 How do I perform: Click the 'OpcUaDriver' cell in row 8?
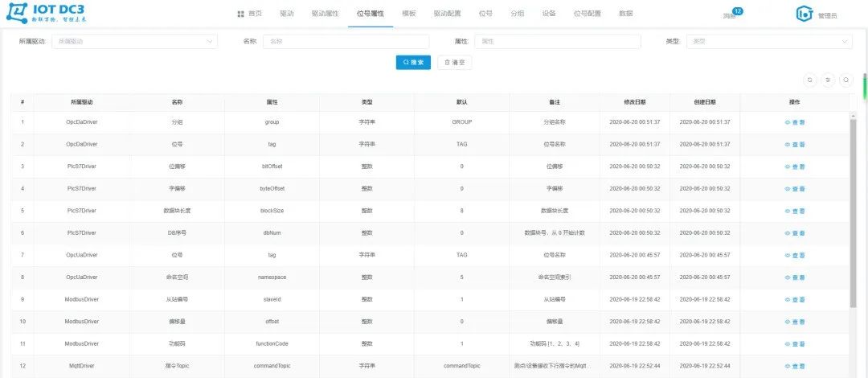coord(81,277)
